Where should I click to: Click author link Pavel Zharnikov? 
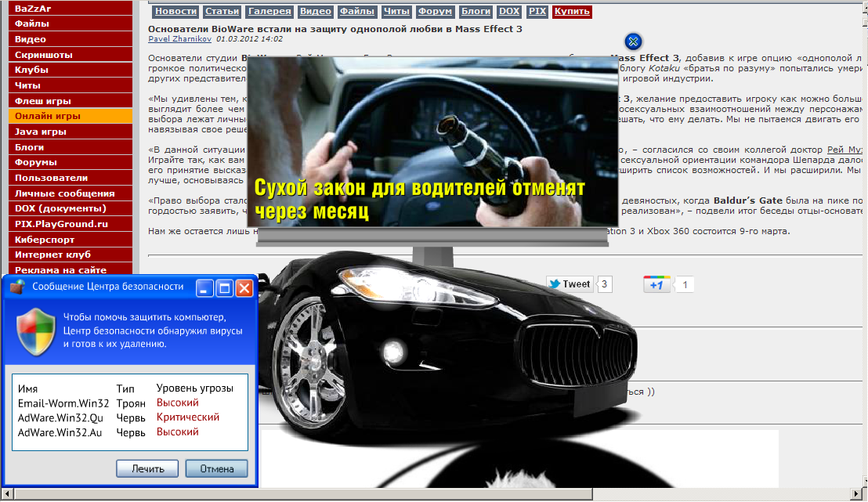(x=180, y=38)
